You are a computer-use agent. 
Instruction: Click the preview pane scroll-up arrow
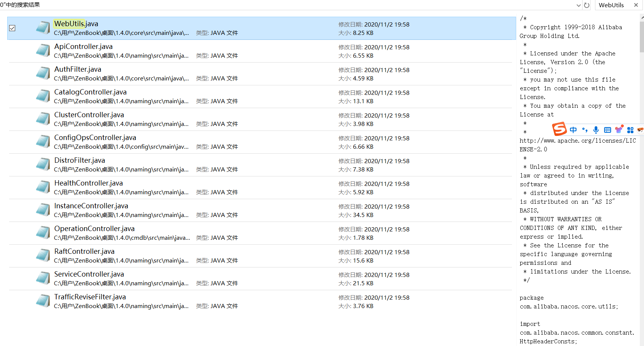coord(642,17)
